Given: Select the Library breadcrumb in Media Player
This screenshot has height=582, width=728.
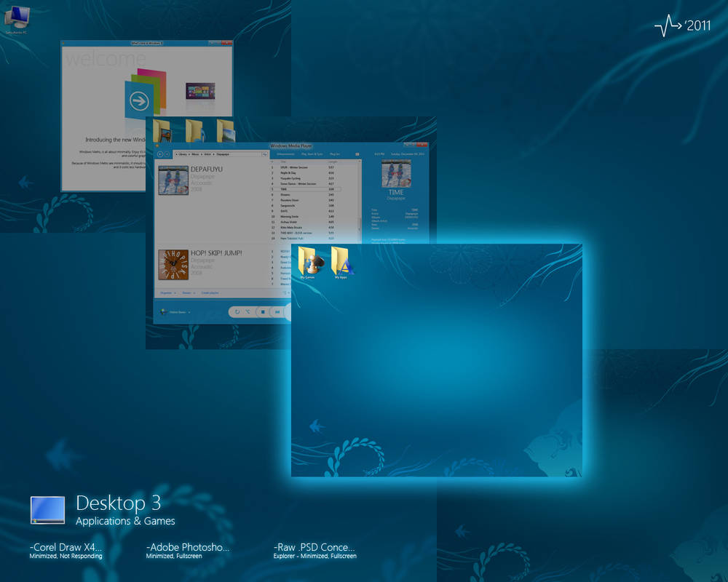Looking at the screenshot, I should (183, 154).
